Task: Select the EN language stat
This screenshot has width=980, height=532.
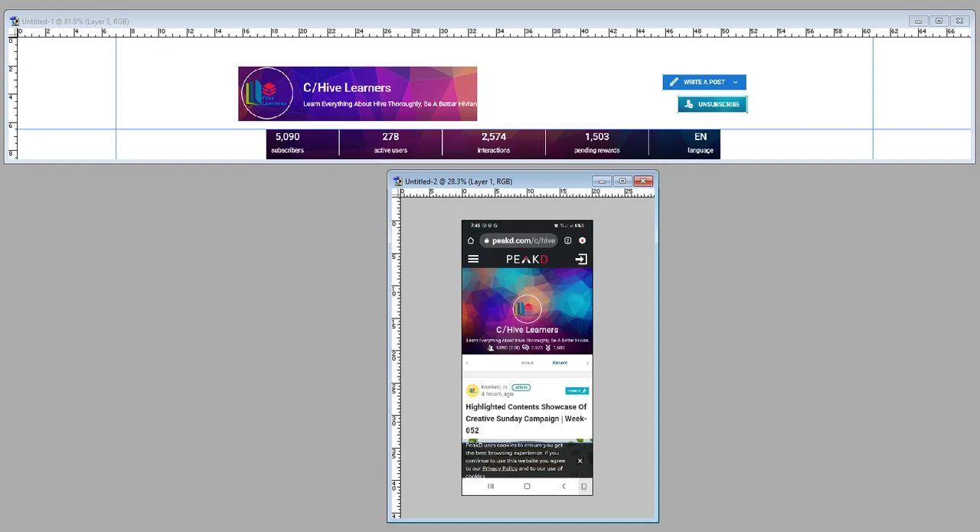Action: (x=700, y=143)
